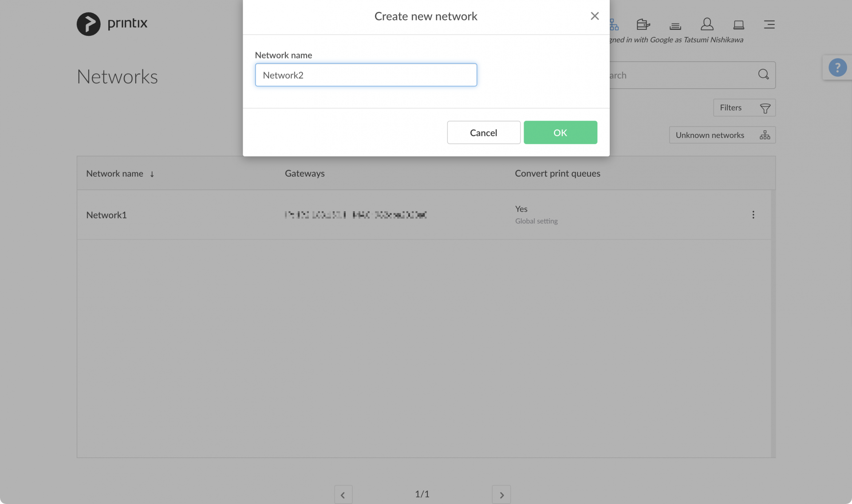
Task: Click the network topology icon beside Unknown networks
Action: 765,135
